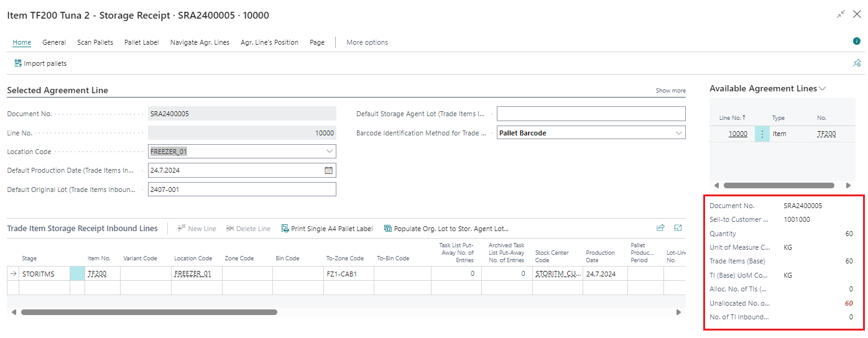Viewport: 868px width, 338px height.
Task: Click More options in the menu bar
Action: [367, 42]
